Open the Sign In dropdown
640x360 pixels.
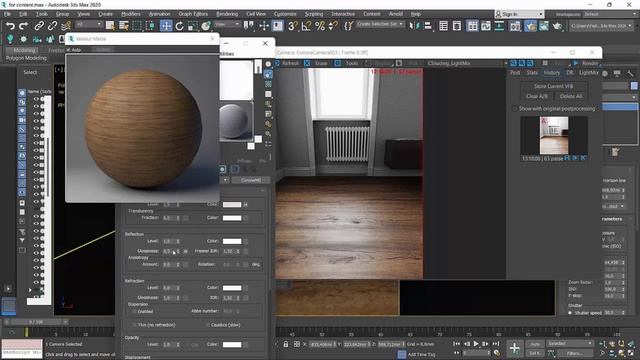pos(520,14)
